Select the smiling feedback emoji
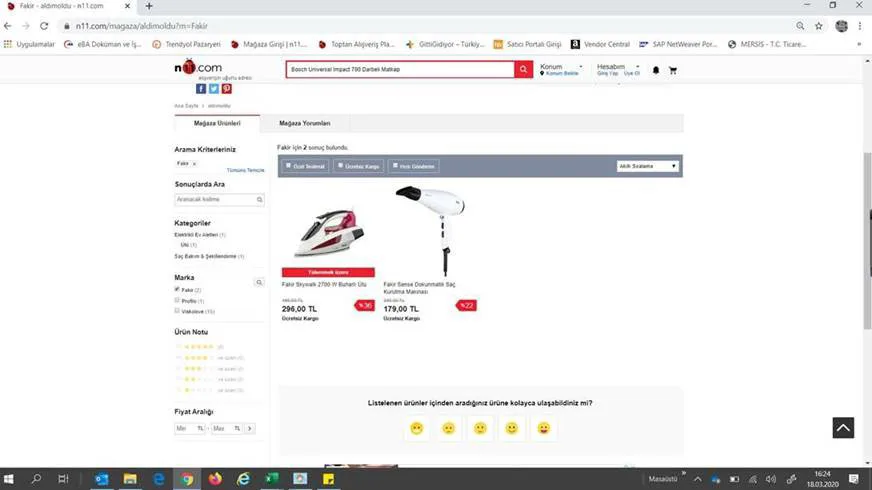 512,428
